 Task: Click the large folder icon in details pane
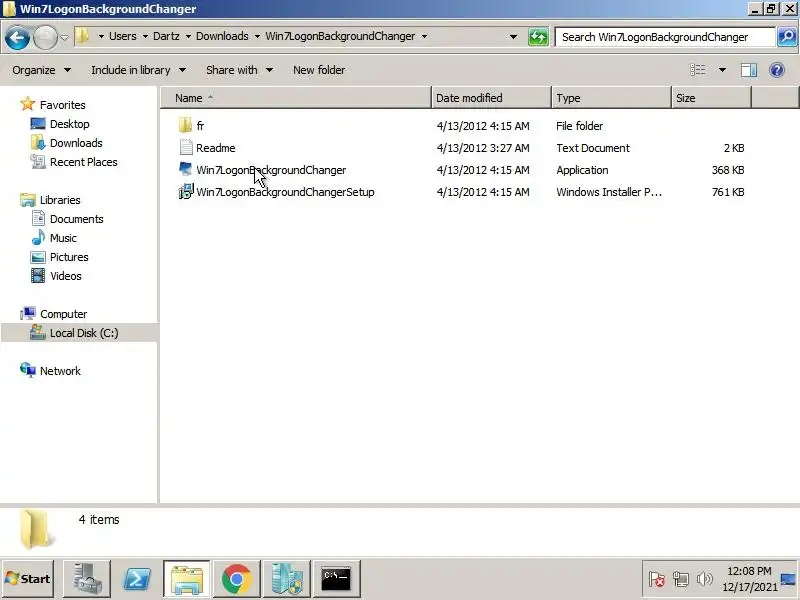click(35, 529)
